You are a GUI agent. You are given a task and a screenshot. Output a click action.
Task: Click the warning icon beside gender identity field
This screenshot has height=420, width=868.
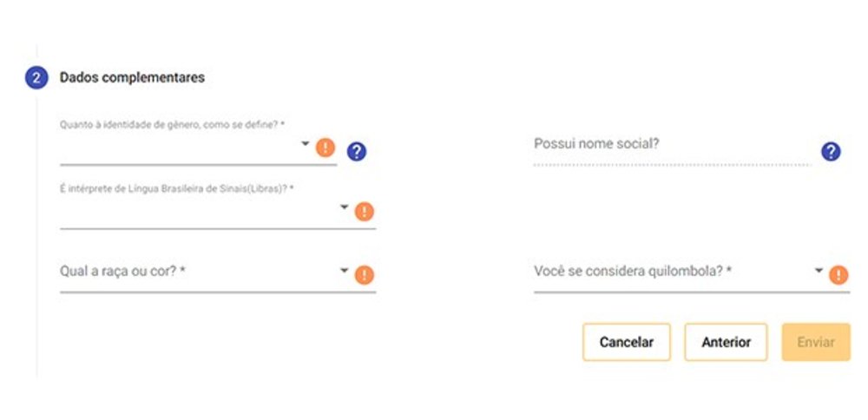click(325, 148)
